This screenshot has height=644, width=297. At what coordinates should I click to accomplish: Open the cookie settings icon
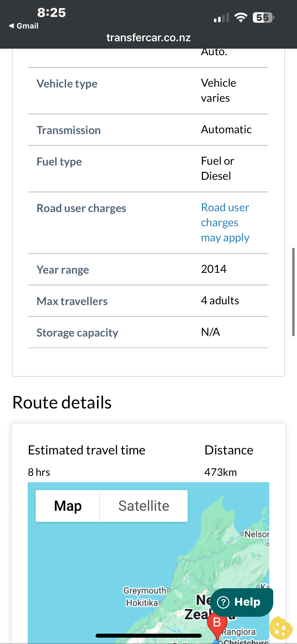pos(281,628)
